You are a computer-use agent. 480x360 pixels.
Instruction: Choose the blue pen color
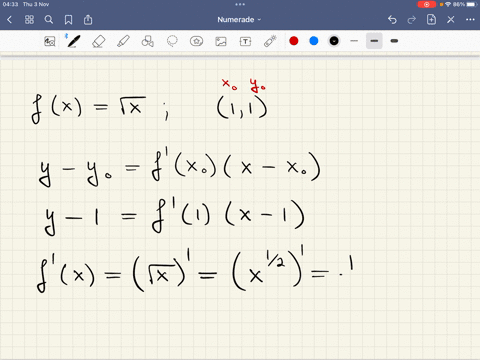(x=314, y=41)
